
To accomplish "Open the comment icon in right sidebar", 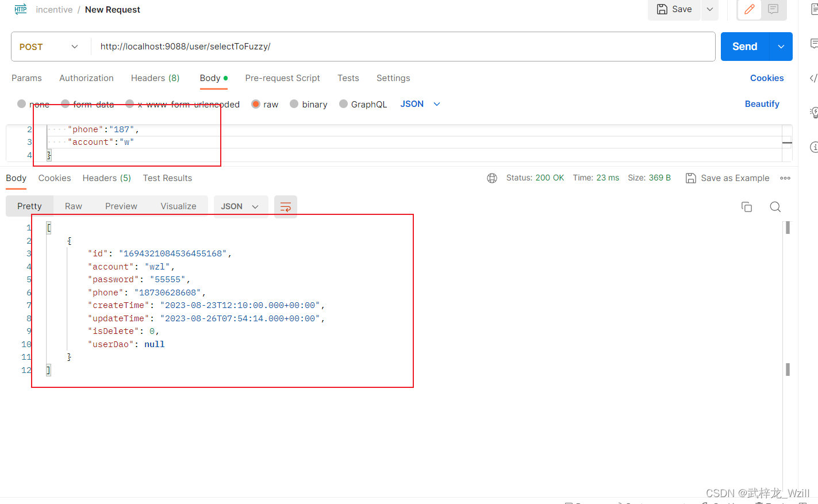I will click(813, 44).
